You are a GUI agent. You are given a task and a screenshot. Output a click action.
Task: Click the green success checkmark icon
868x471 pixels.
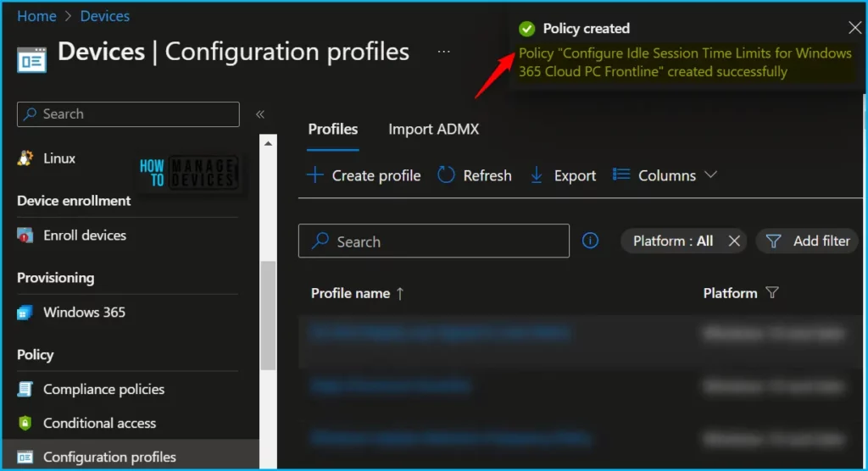pyautogui.click(x=526, y=28)
